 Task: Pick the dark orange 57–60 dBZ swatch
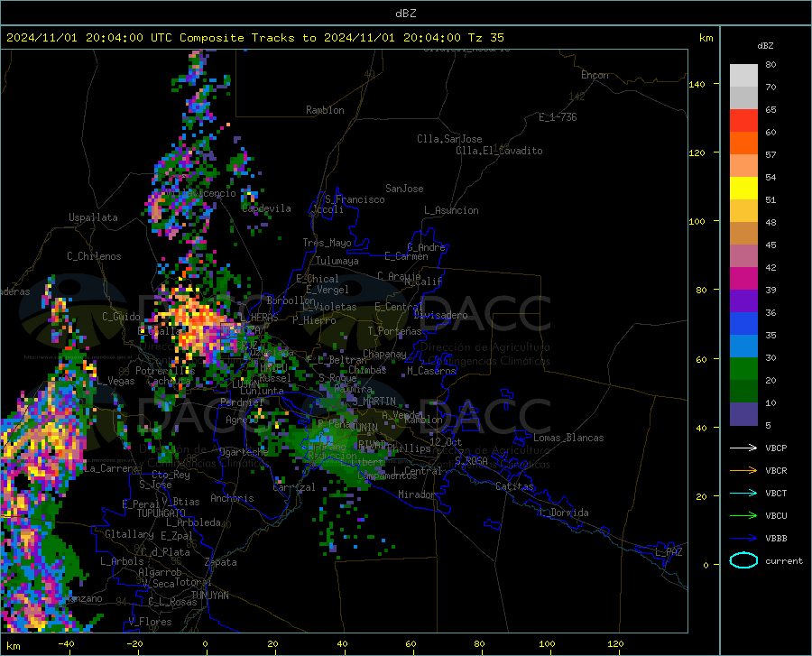pyautogui.click(x=743, y=143)
